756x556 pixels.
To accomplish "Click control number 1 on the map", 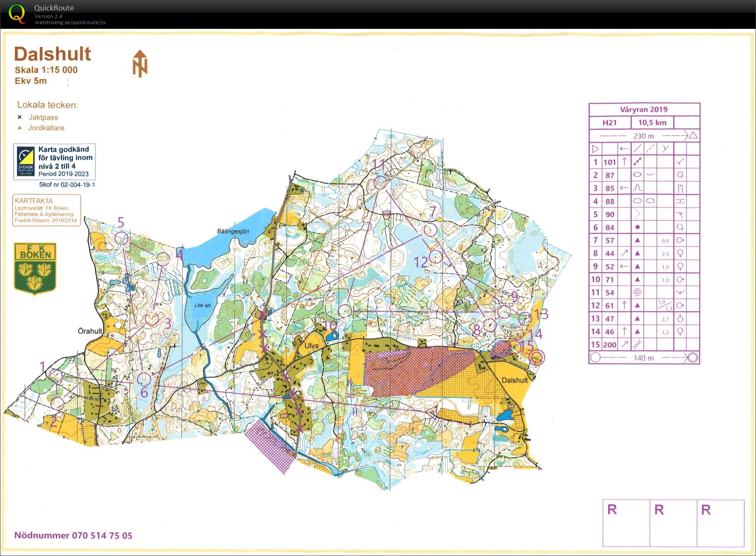I will coord(43,366).
